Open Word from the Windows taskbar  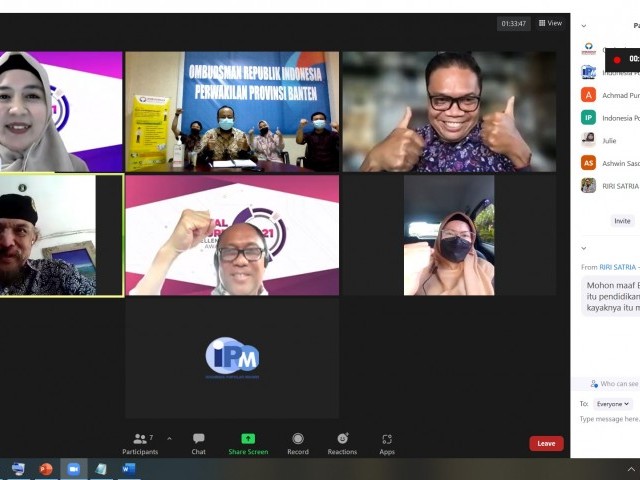click(128, 469)
